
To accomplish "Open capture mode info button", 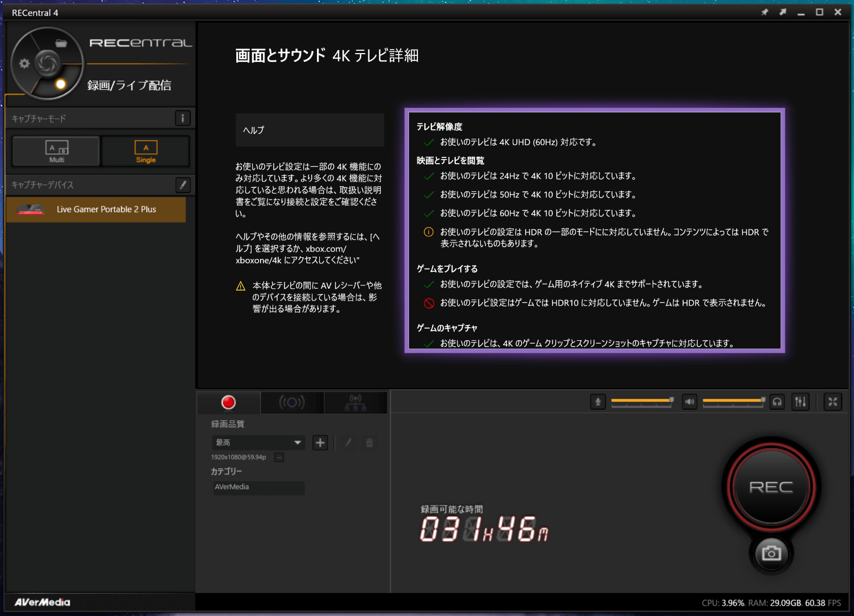I will (182, 118).
